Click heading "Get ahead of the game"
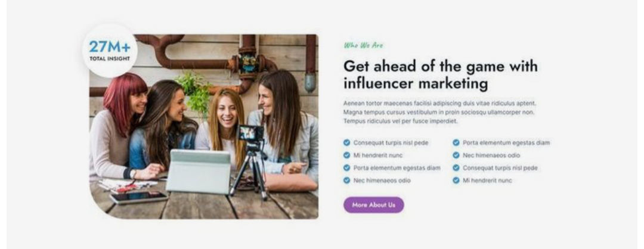Image resolution: width=644 pixels, height=249 pixels. tap(440, 74)
